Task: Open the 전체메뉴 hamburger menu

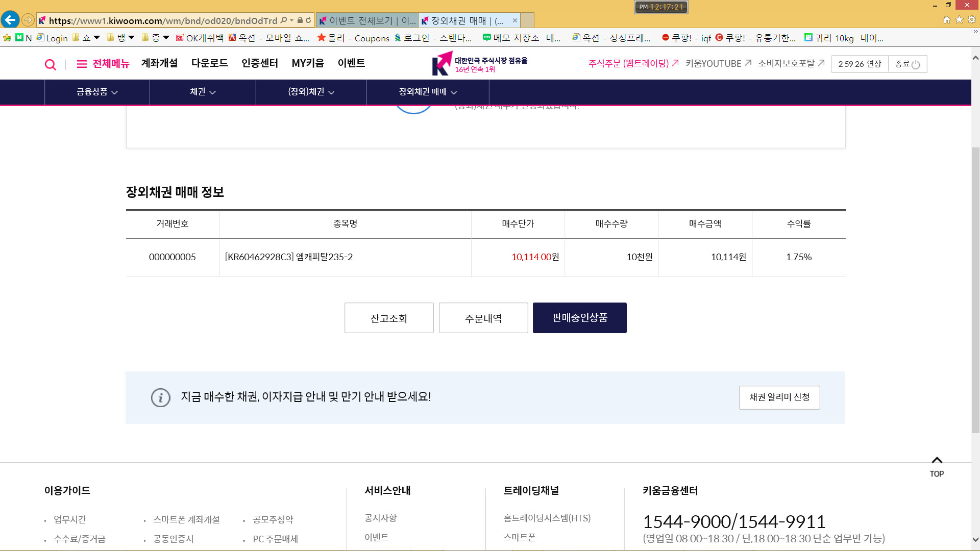Action: 103,64
